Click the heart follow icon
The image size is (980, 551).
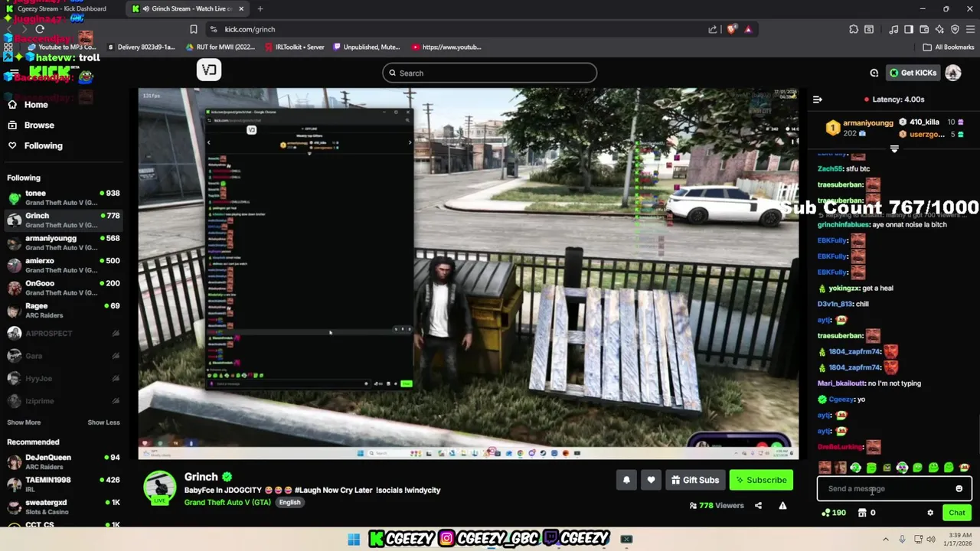coord(651,480)
